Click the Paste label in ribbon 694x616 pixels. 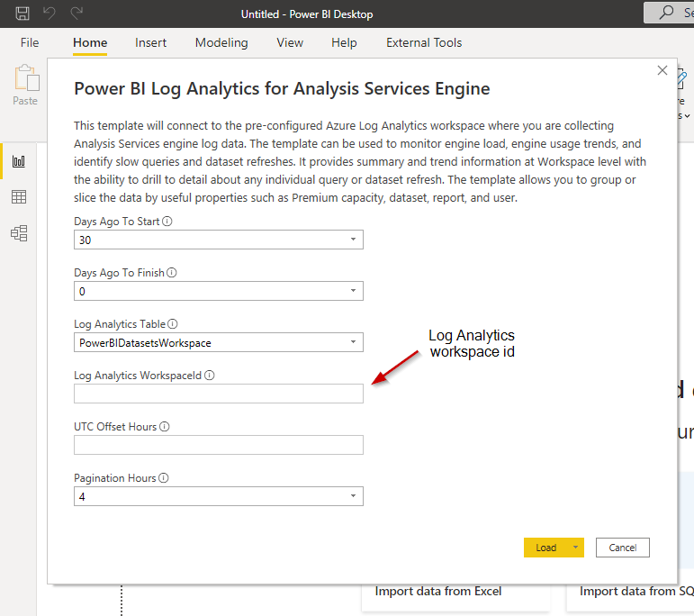[25, 101]
